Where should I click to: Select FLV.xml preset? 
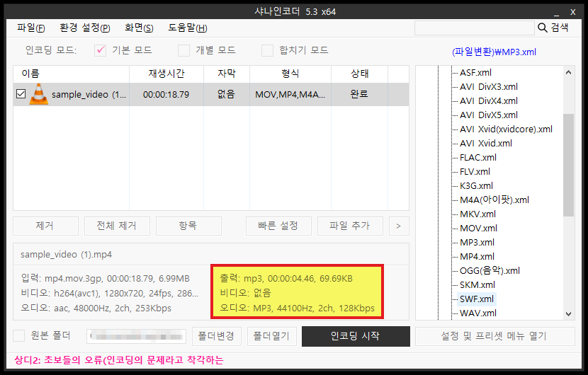[x=475, y=172]
